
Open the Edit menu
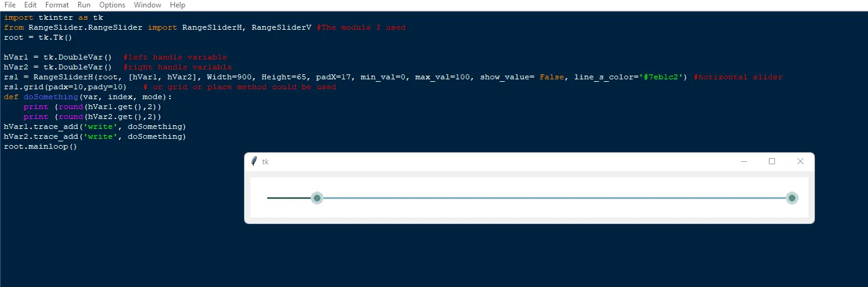[30, 5]
